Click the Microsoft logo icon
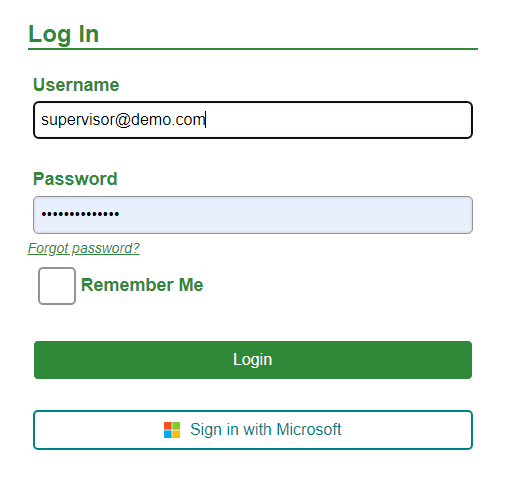 pyautogui.click(x=172, y=430)
